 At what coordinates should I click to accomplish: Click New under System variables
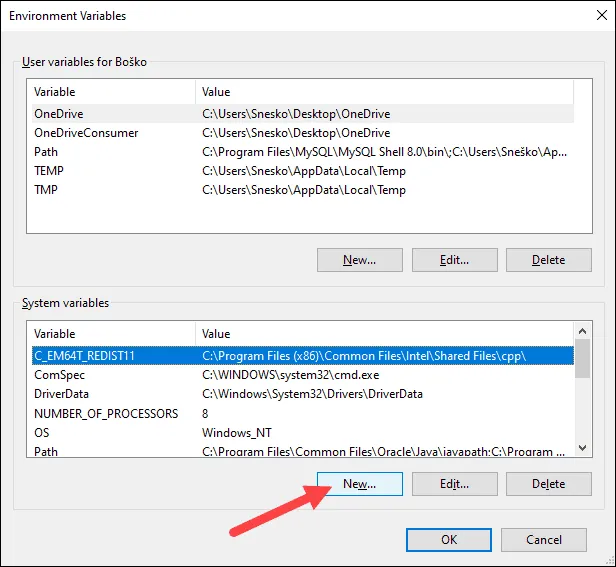pyautogui.click(x=359, y=484)
